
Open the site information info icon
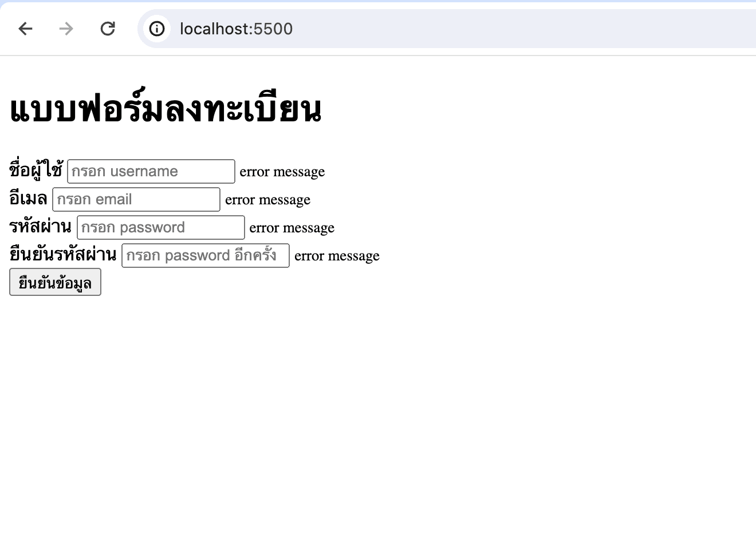[157, 29]
